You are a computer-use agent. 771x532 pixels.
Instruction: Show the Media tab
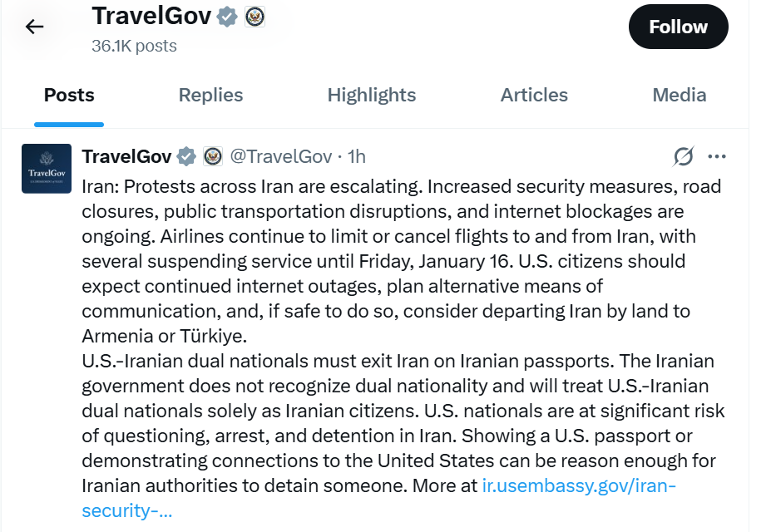click(x=679, y=95)
